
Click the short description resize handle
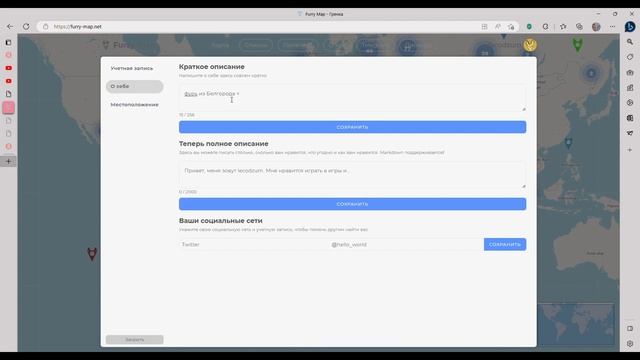[x=524, y=109]
